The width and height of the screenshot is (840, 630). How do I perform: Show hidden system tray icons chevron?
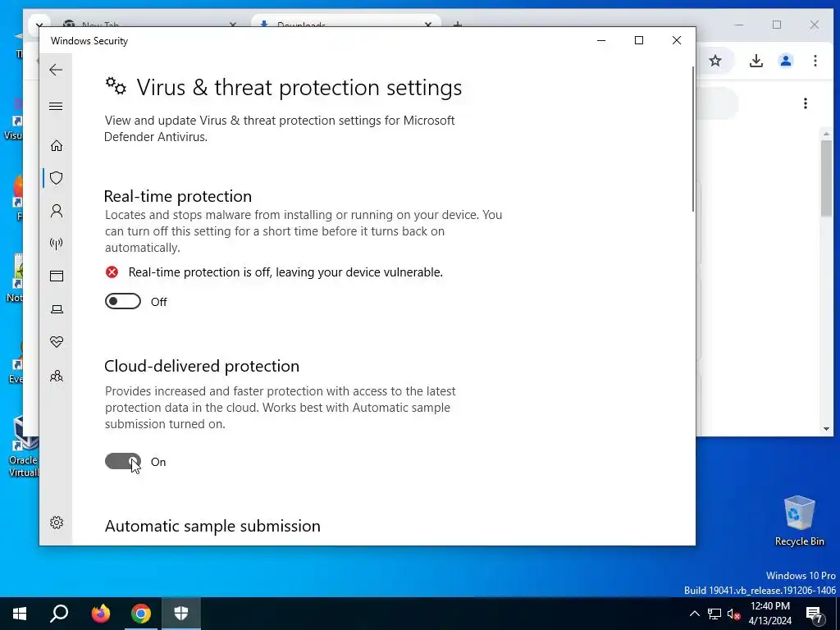[x=694, y=614]
